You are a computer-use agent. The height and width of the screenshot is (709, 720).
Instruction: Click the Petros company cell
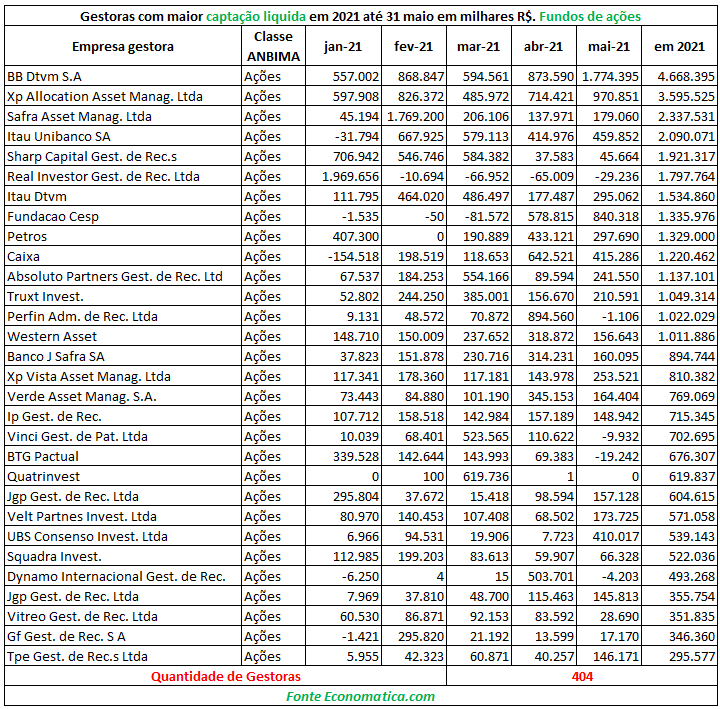[123, 236]
